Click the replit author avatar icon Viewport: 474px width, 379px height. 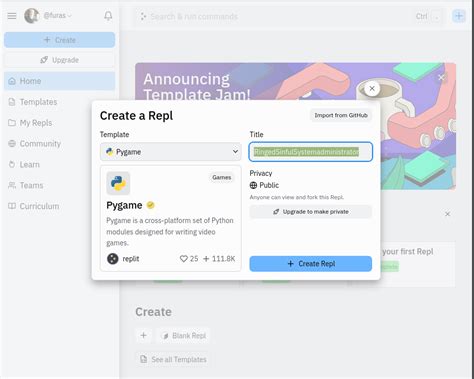coord(113,259)
